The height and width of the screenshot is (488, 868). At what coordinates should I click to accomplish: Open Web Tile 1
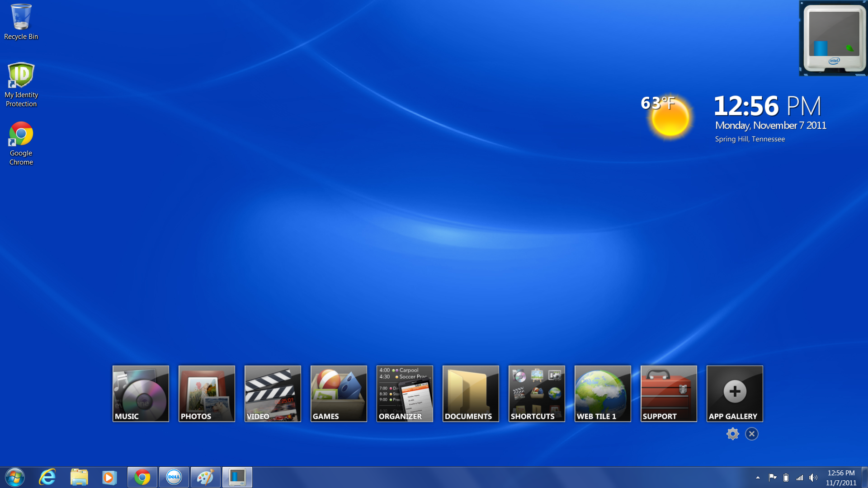pyautogui.click(x=603, y=394)
